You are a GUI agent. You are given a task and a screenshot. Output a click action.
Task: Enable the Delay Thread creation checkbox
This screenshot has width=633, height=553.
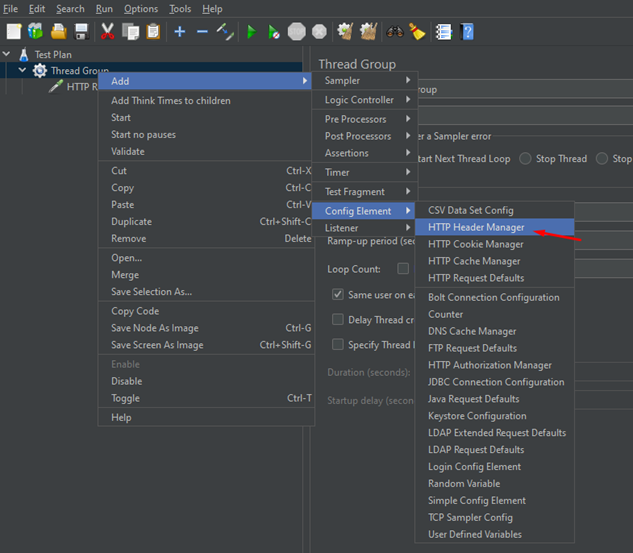coord(338,320)
